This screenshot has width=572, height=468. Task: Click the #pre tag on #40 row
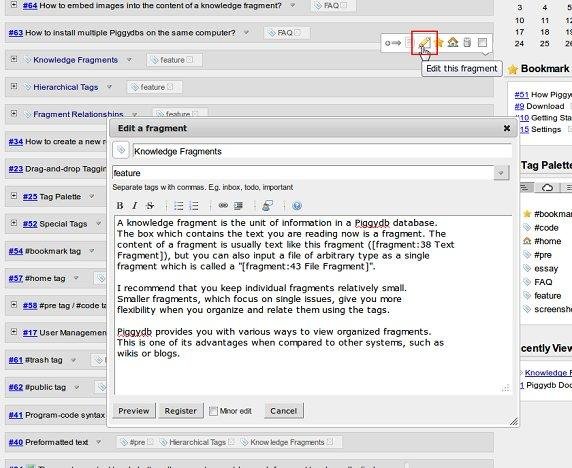tap(137, 442)
